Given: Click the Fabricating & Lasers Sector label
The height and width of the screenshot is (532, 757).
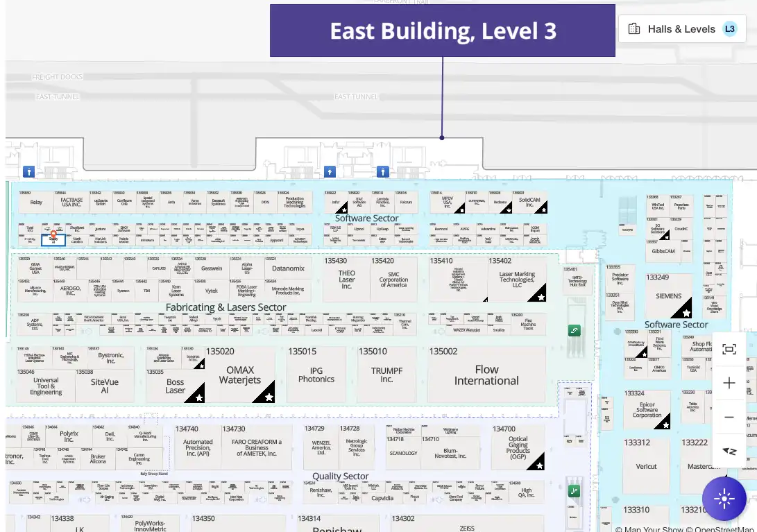Looking at the screenshot, I should coord(226,307).
